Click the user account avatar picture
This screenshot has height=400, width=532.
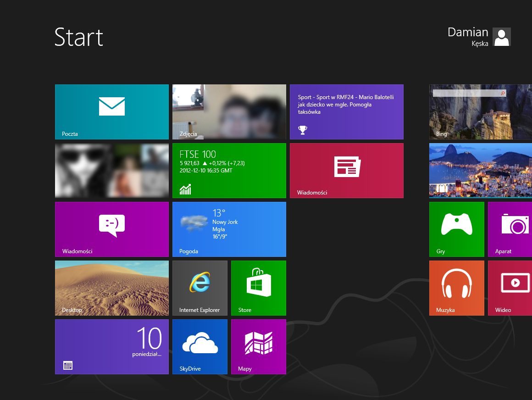point(502,37)
